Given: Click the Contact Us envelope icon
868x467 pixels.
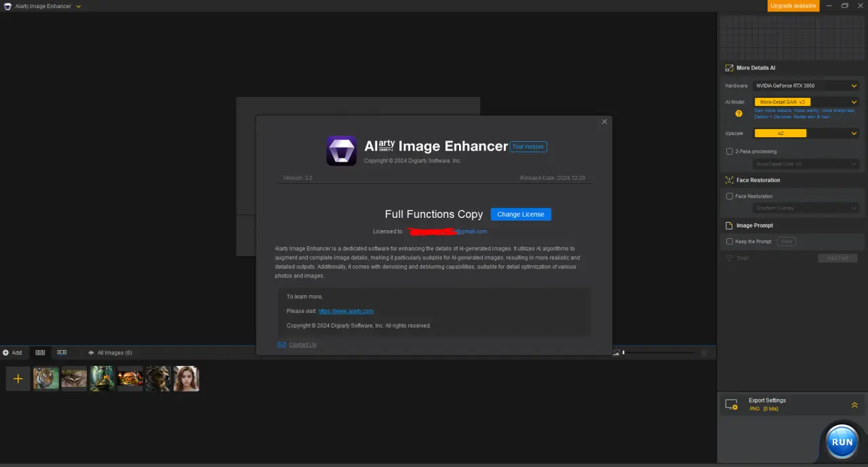Looking at the screenshot, I should 282,345.
